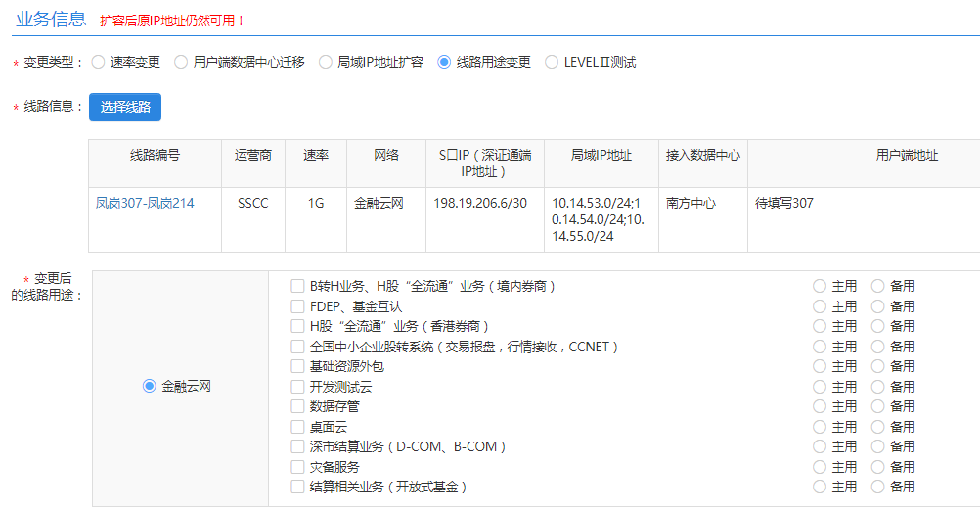The width and height of the screenshot is (980, 512).
Task: Choose 备用 for H股香港券商 row
Action: (878, 326)
